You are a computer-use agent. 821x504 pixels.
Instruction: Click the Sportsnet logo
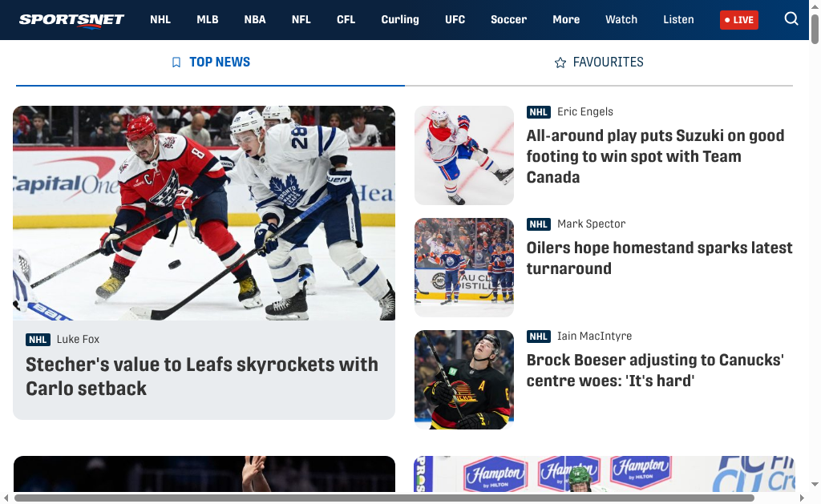pos(71,20)
